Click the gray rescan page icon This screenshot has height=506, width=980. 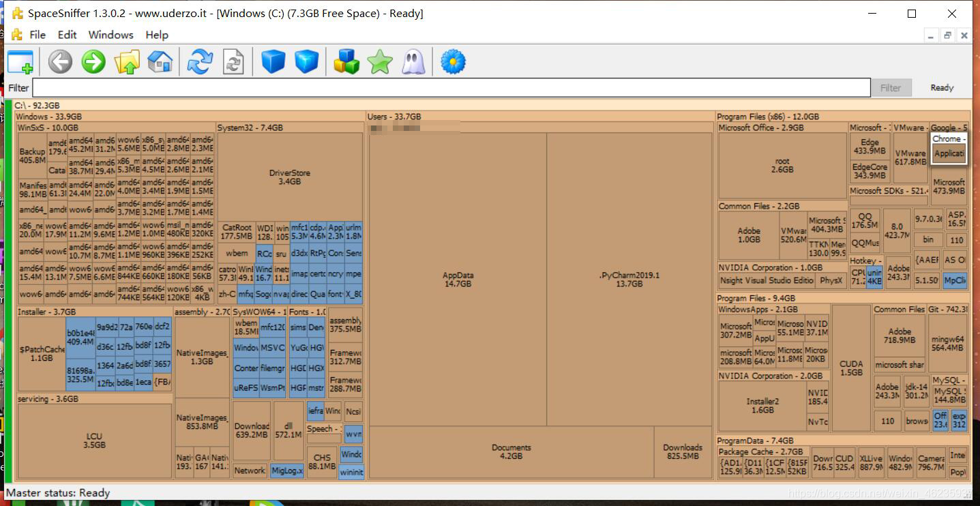point(233,62)
